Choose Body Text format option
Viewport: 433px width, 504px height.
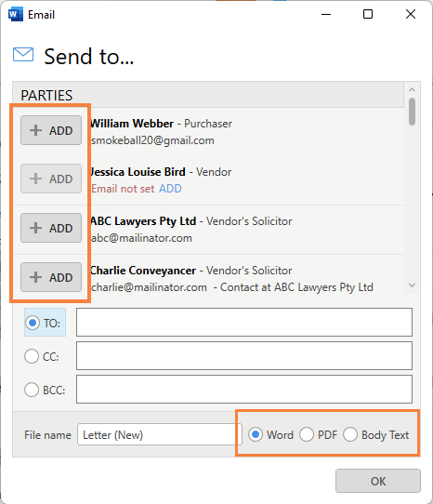point(350,434)
